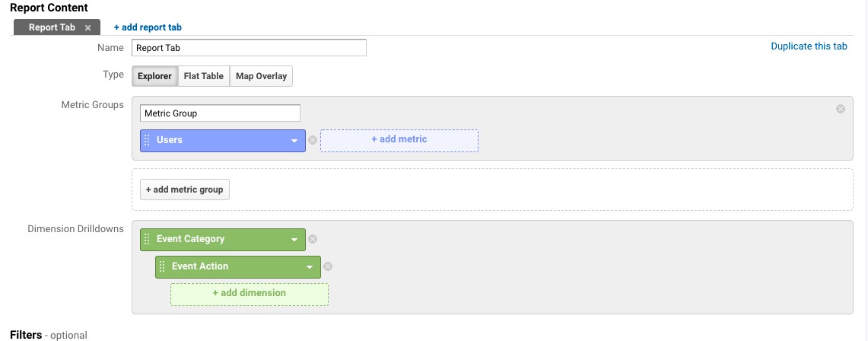Click the Name input field
This screenshot has height=341, width=868.
249,47
